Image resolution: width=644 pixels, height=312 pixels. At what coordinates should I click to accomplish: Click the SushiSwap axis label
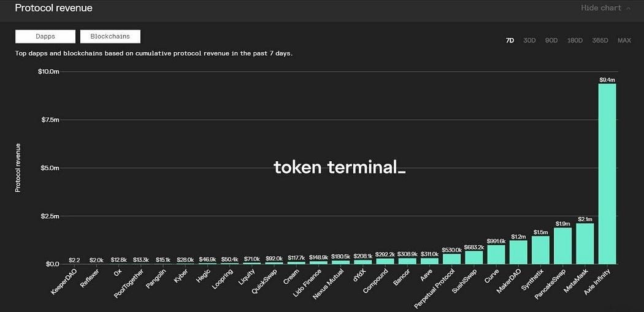click(x=464, y=280)
